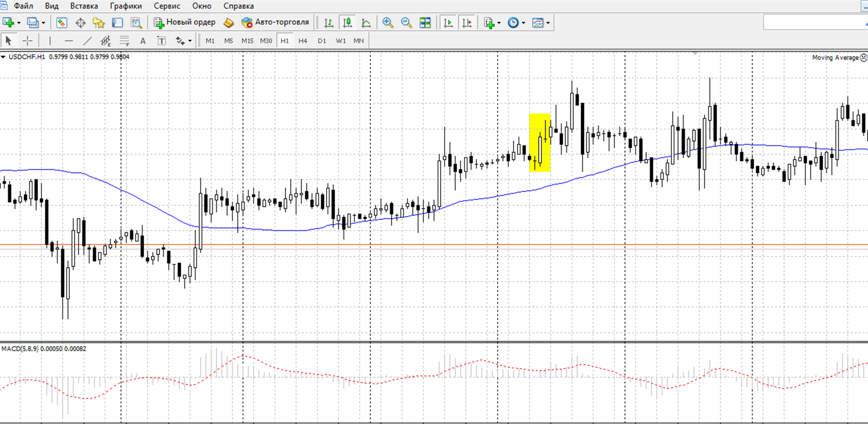This screenshot has width=868, height=424.
Task: Expand the new chart dropdown arrow
Action: pyautogui.click(x=19, y=23)
